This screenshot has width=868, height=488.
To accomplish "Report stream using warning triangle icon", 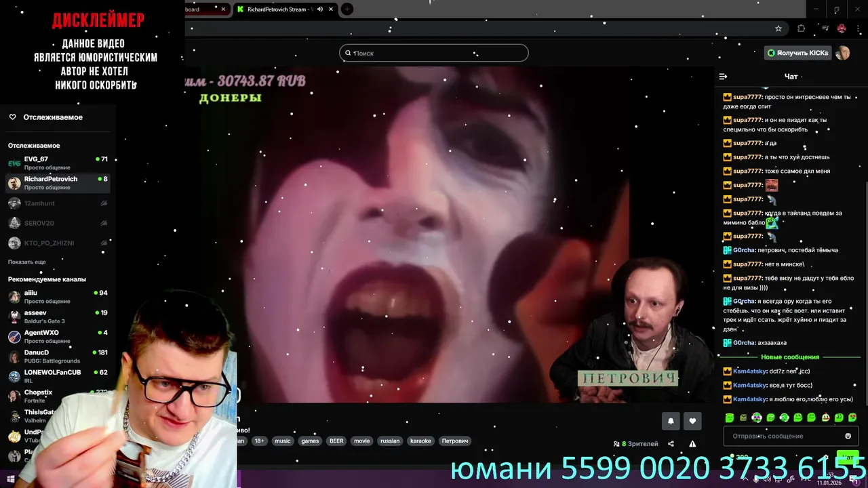I will tap(692, 444).
